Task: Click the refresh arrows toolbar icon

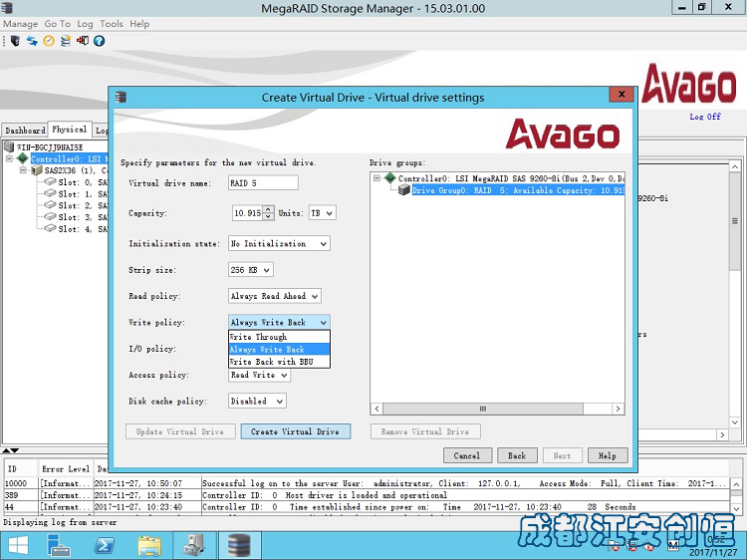Action: click(32, 41)
